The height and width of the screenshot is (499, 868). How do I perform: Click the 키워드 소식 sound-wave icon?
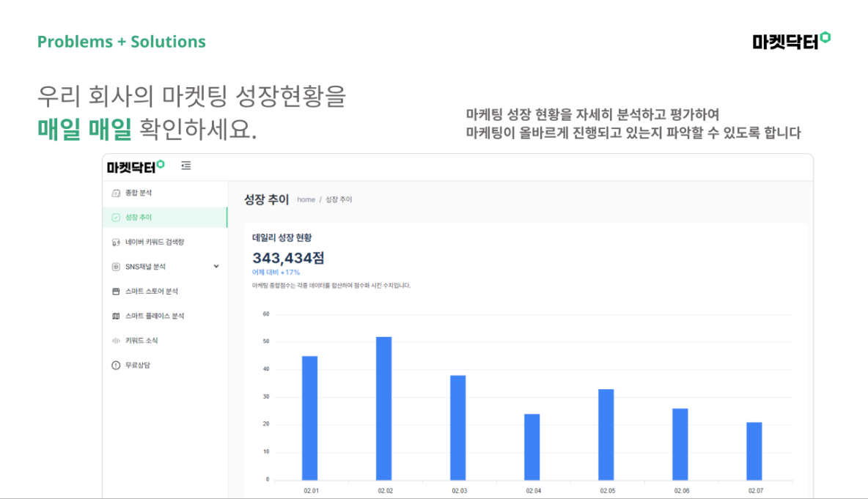pos(116,341)
